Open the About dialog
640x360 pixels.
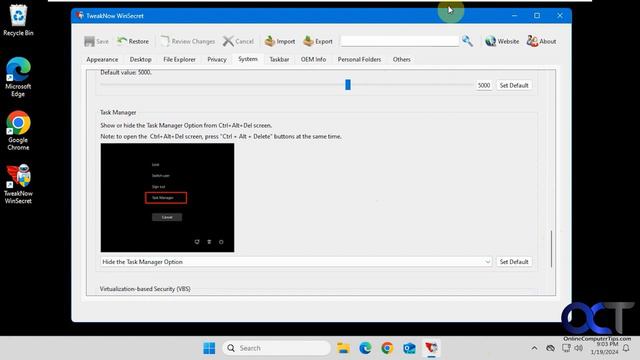[x=541, y=41]
